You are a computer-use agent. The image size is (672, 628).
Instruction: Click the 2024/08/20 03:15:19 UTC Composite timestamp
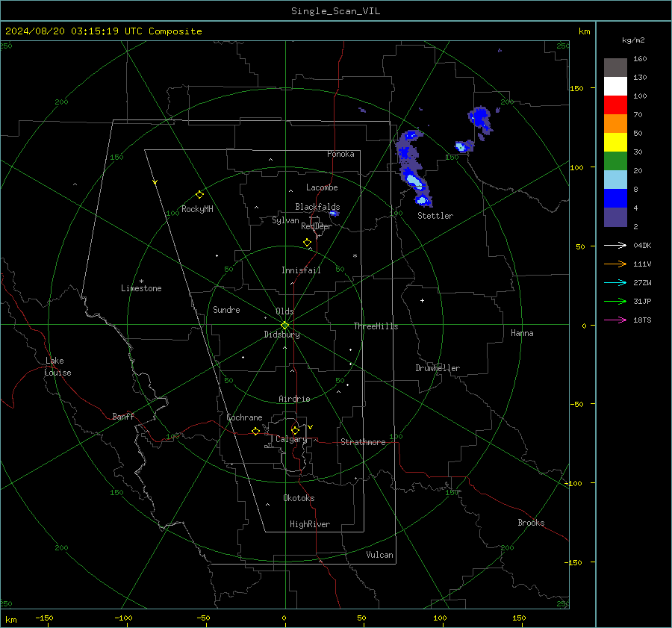click(x=103, y=31)
